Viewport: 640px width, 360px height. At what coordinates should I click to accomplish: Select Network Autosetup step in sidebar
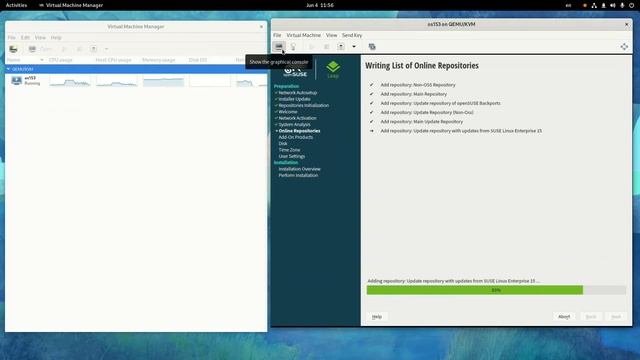tap(298, 93)
